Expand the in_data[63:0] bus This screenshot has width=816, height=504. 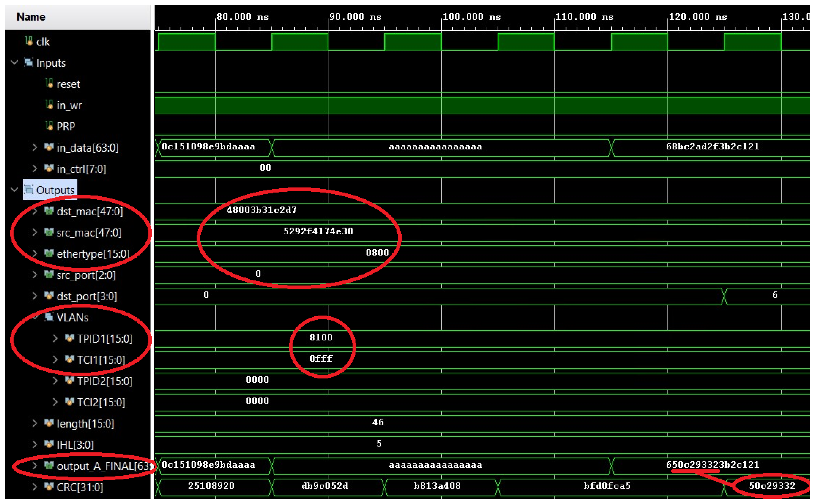click(x=35, y=147)
